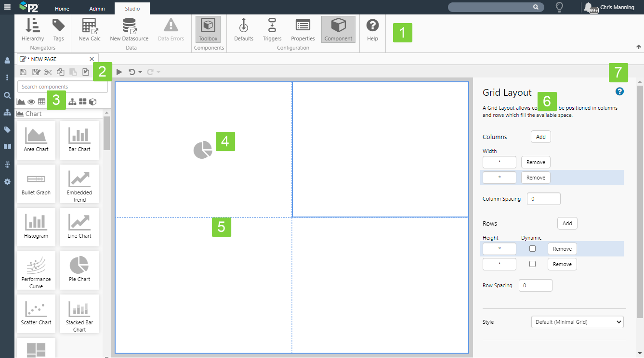Click the Preview play button
644x358 pixels.
click(119, 72)
